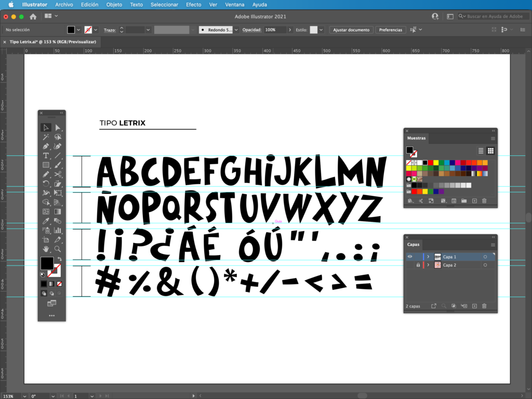
Task: Select the Magic Wand tool
Action: (46, 137)
